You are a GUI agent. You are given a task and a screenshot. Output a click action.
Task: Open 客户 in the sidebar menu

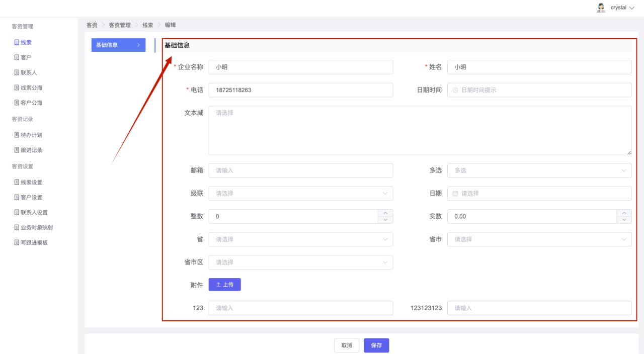click(x=26, y=57)
